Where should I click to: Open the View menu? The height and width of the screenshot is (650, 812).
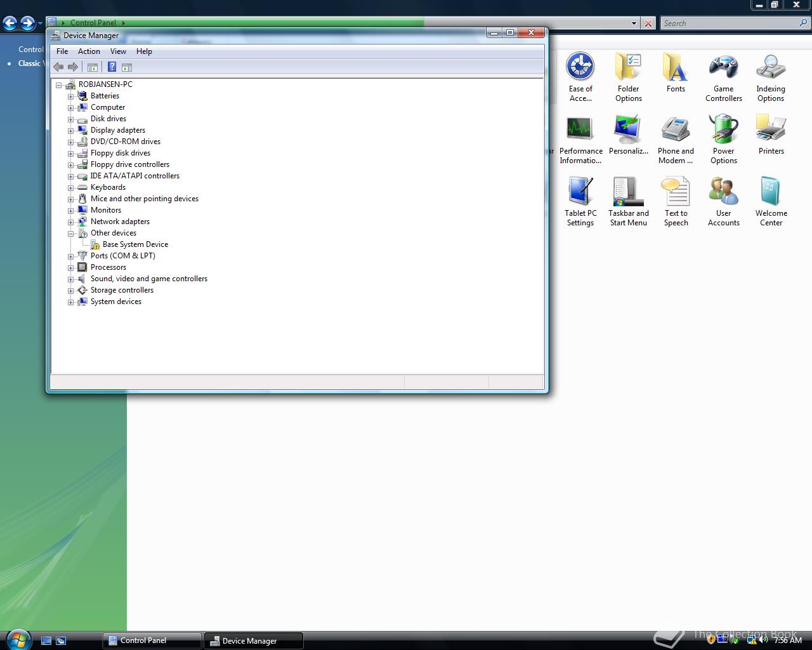[x=118, y=51]
